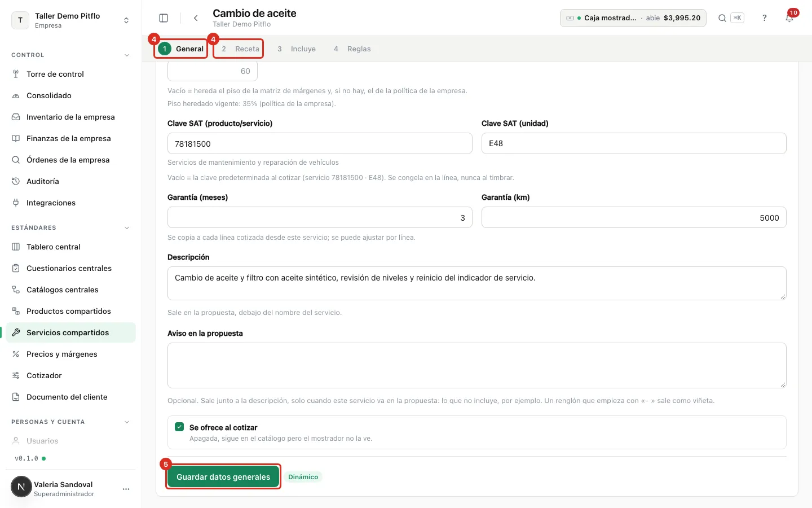This screenshot has width=812, height=508.
Task: Click Guardar datos generales button
Action: (223, 477)
